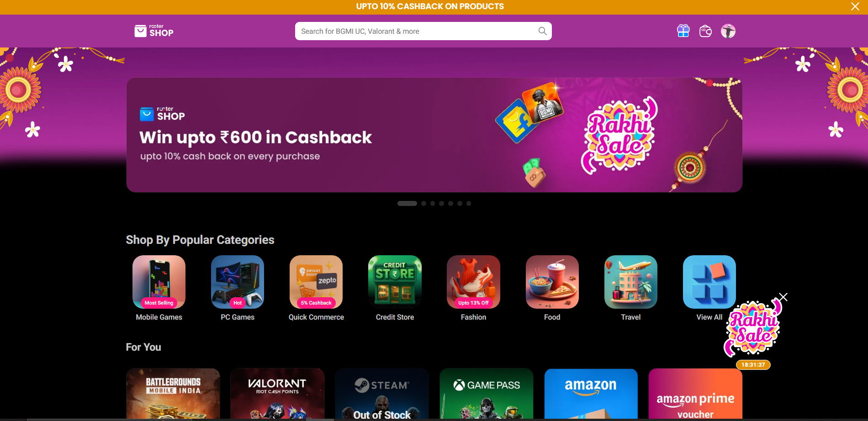
Task: Close the floating Rakhi Sale sticker
Action: 783,297
